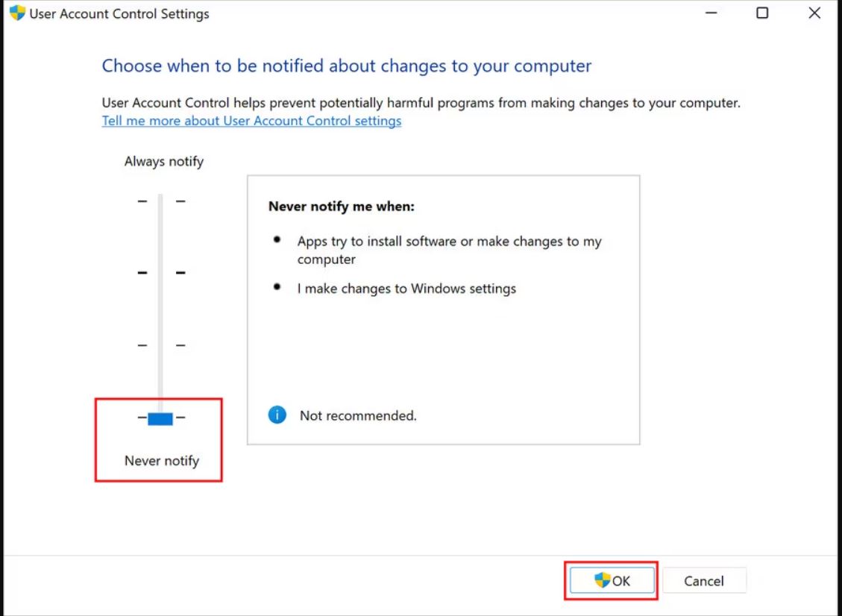This screenshot has width=842, height=616.
Task: Set slider to the topmost Always notify tick
Action: pyautogui.click(x=160, y=201)
